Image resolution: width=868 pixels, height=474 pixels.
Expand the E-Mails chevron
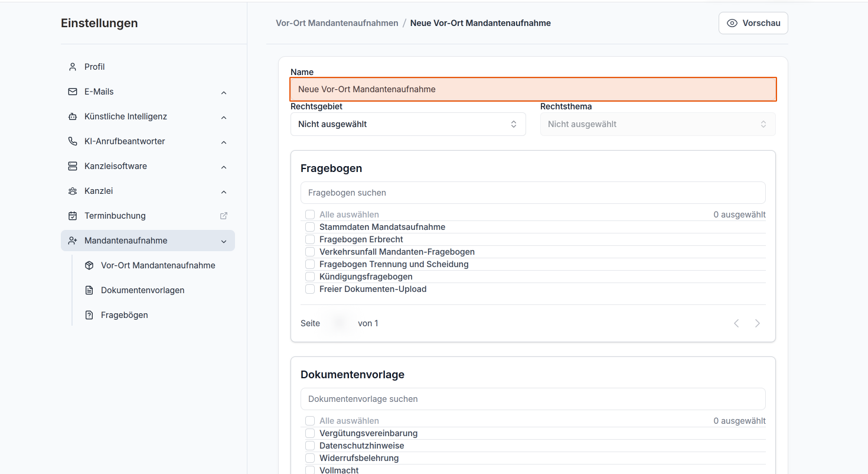coord(224,92)
